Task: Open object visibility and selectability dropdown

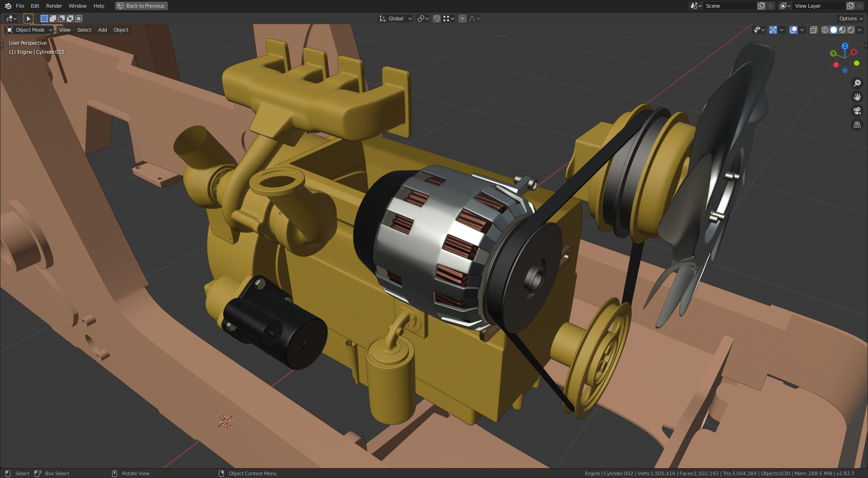Action: 759,30
